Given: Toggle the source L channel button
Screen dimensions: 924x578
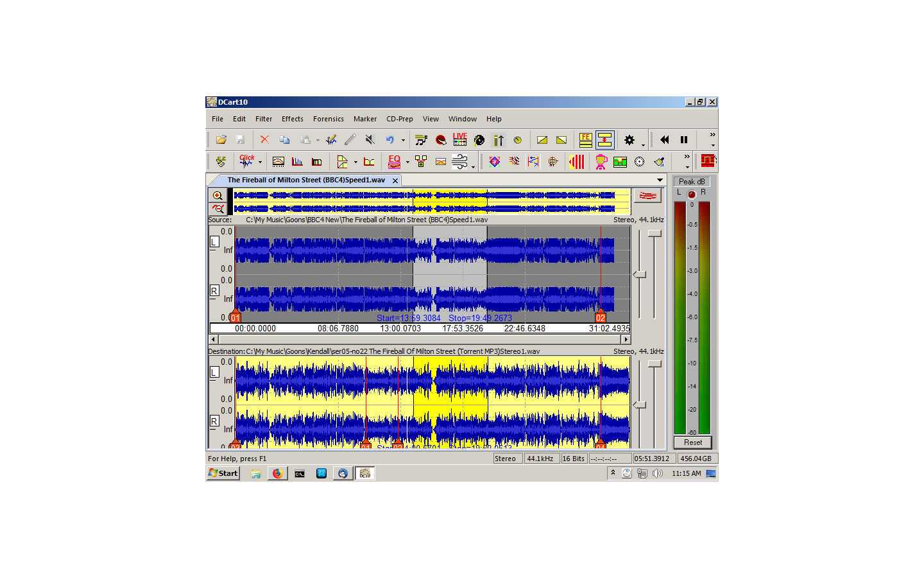Looking at the screenshot, I should click(x=214, y=242).
